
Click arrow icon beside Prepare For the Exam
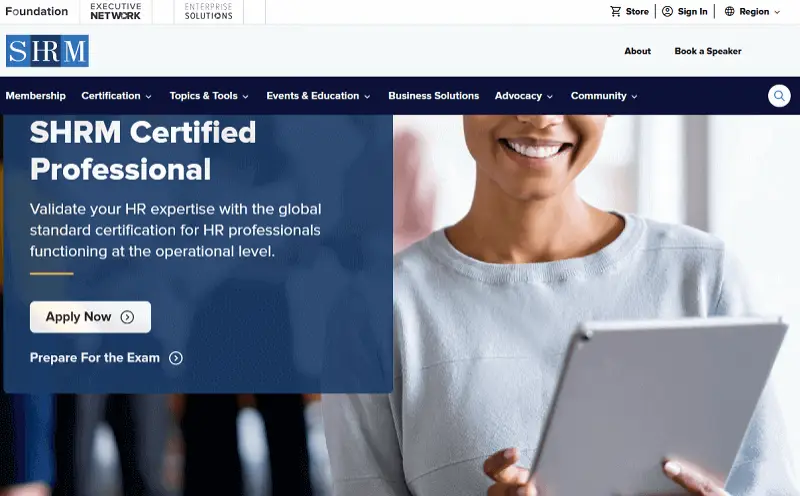click(x=176, y=358)
